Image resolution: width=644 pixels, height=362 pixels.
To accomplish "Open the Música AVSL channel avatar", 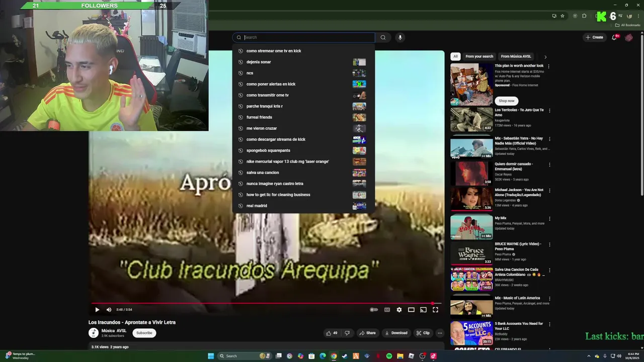I will click(94, 333).
